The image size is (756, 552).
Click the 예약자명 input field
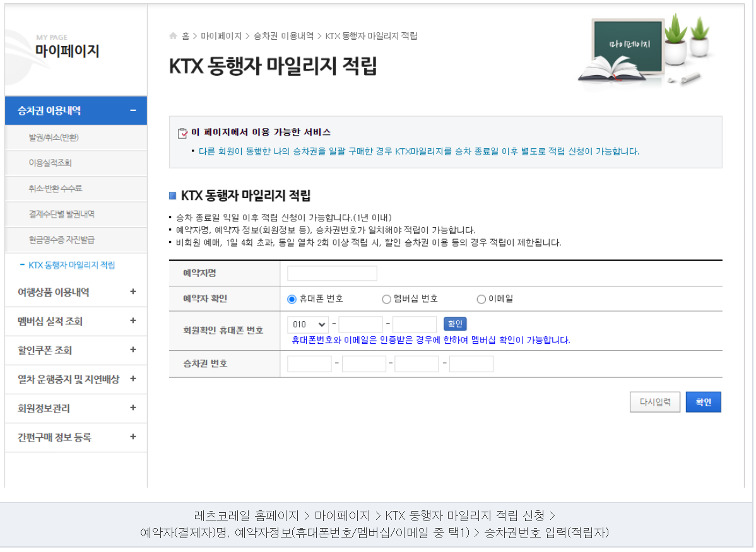click(333, 274)
